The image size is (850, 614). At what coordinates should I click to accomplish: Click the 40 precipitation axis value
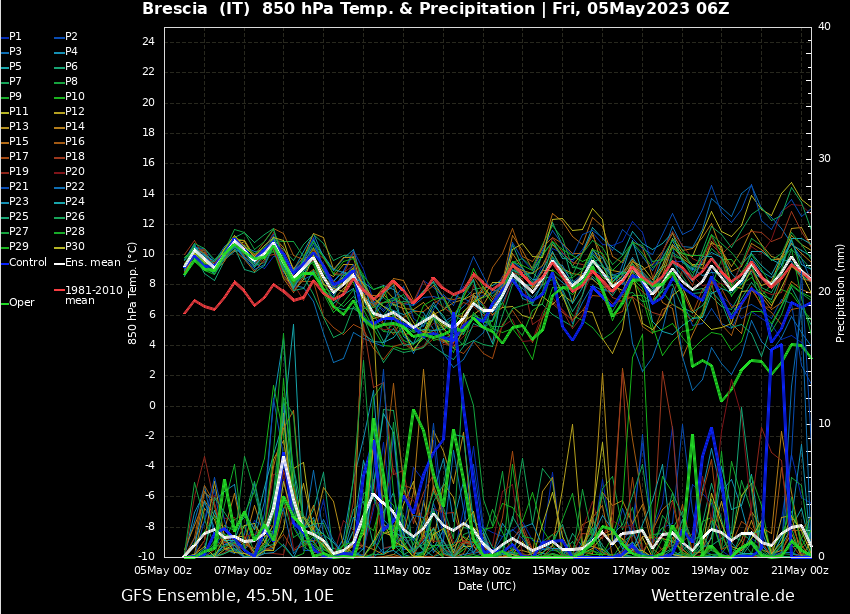point(824,26)
